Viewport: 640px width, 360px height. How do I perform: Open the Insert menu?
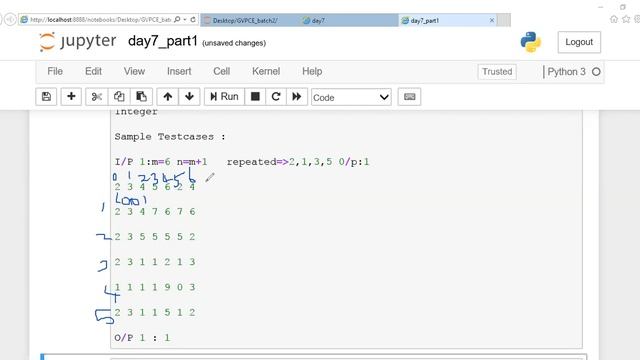(179, 71)
